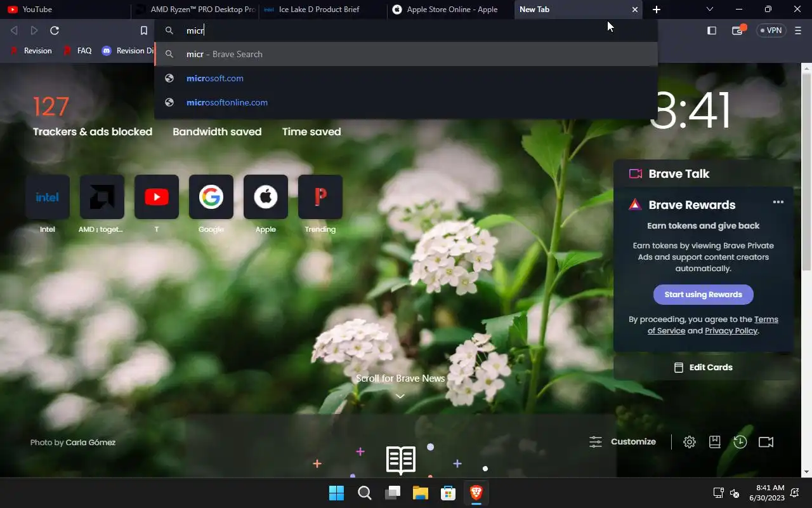Screen dimensions: 812x508
Task: Click the browser back arrow
Action: pyautogui.click(x=14, y=30)
